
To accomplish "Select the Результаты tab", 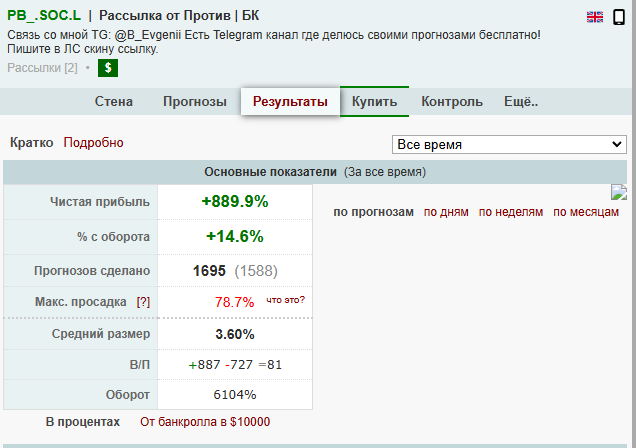I will point(290,101).
